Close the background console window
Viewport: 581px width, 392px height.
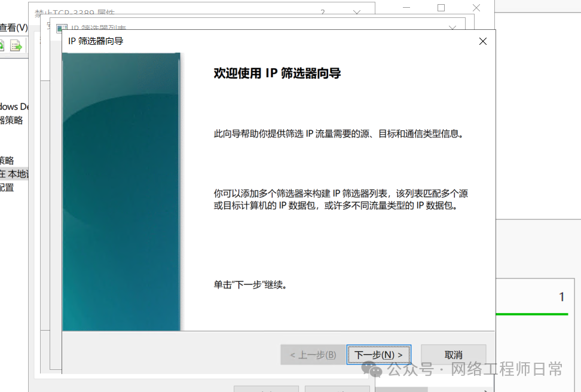pyautogui.click(x=476, y=8)
